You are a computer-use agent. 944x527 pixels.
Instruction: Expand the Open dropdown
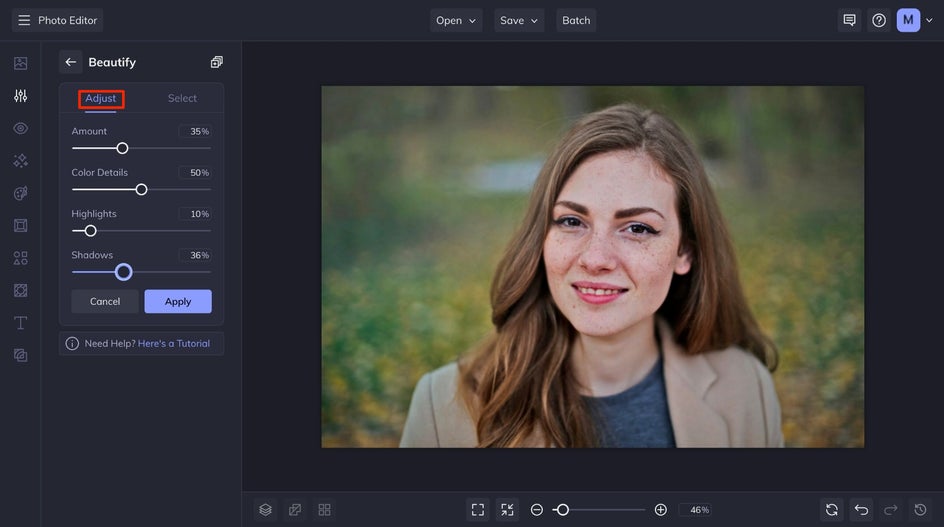(456, 20)
